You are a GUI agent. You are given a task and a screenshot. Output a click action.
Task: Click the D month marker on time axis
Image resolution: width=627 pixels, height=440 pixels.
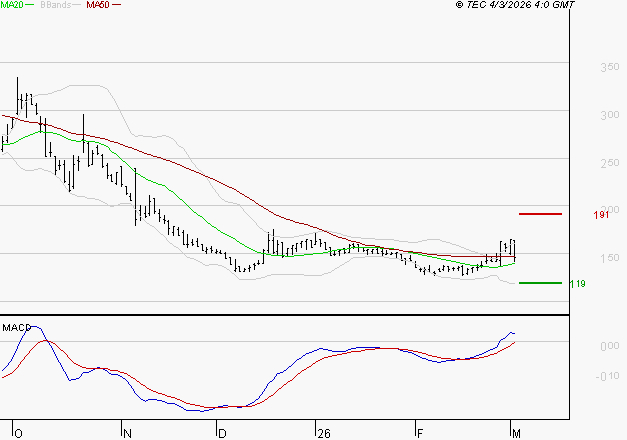[221, 433]
